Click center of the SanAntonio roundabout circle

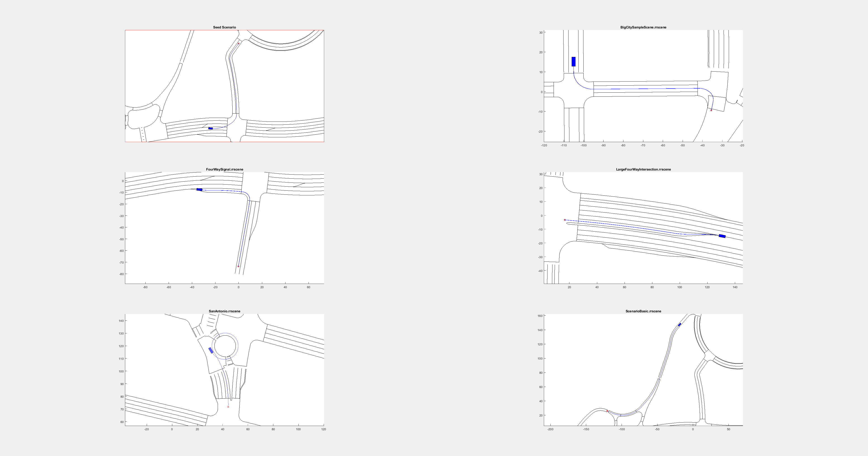click(225, 346)
